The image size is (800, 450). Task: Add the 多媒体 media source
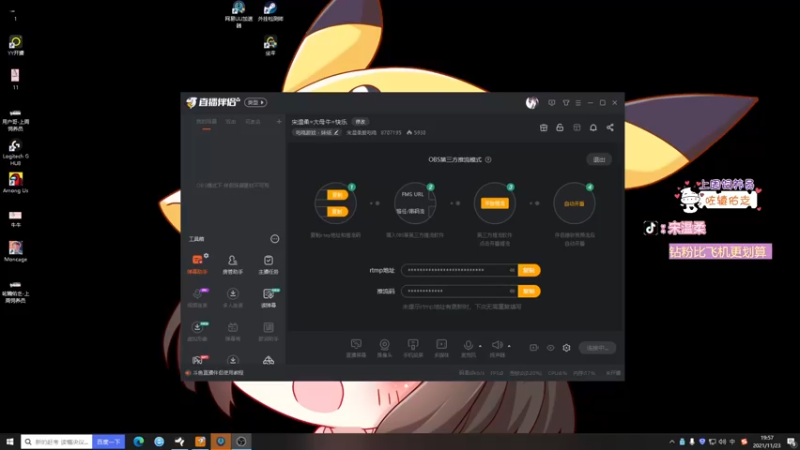441,348
